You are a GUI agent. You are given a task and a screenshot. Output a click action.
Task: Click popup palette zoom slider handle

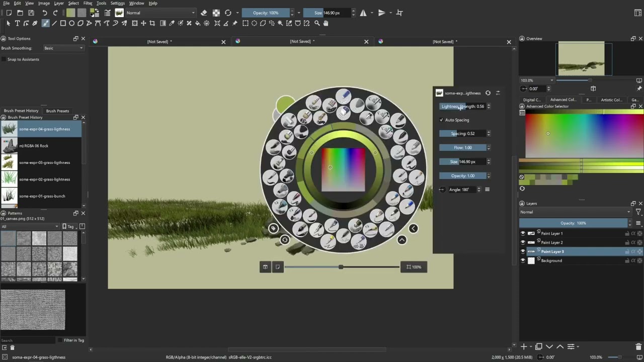[341, 267]
